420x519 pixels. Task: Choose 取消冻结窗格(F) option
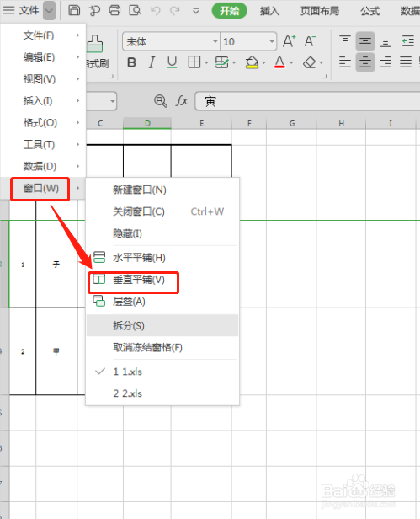[162, 347]
